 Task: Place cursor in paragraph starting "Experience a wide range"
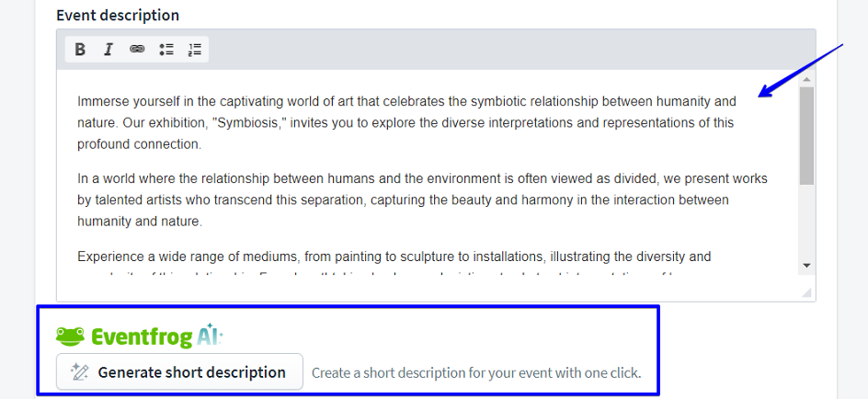tap(394, 257)
